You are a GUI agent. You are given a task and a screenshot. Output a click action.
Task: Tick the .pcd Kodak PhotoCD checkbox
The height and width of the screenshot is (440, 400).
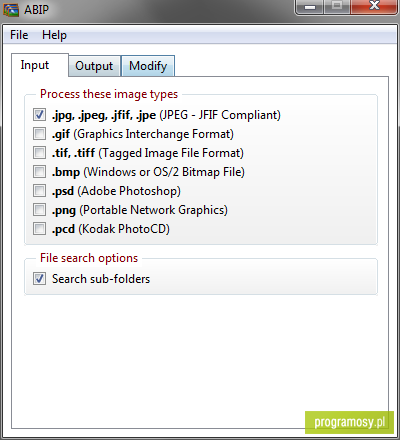(x=39, y=229)
